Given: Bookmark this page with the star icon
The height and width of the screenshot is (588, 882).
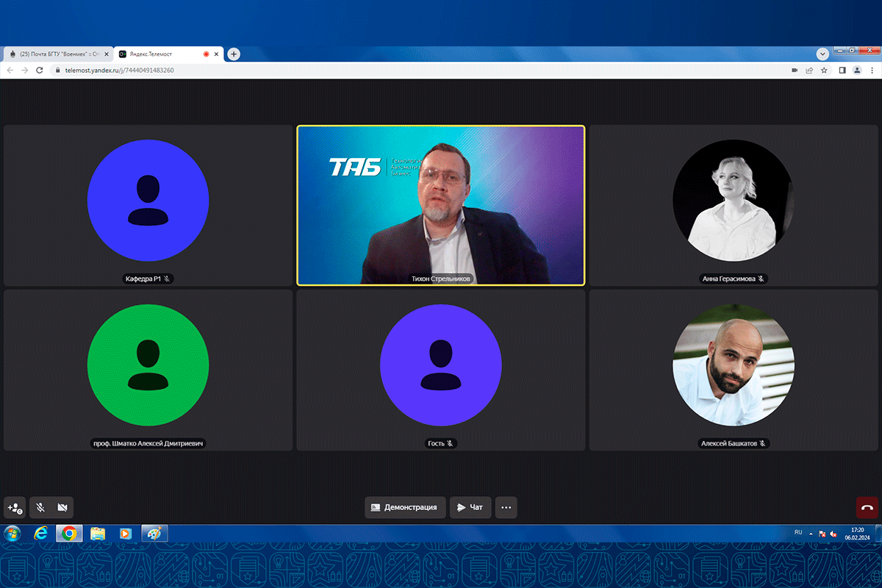Looking at the screenshot, I should 824,71.
